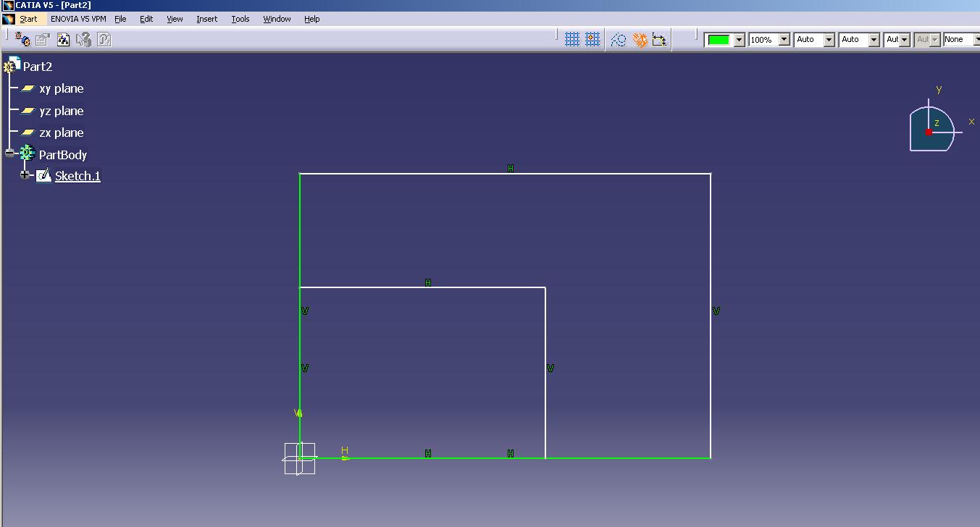The width and height of the screenshot is (980, 527).
Task: Select xy plane in the tree
Action: [62, 88]
